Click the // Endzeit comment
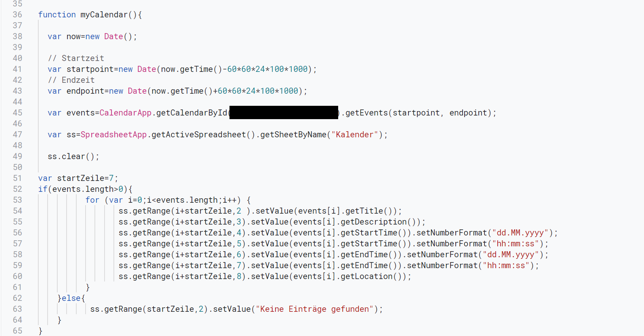Screen dimensions: 644x336 coord(71,80)
